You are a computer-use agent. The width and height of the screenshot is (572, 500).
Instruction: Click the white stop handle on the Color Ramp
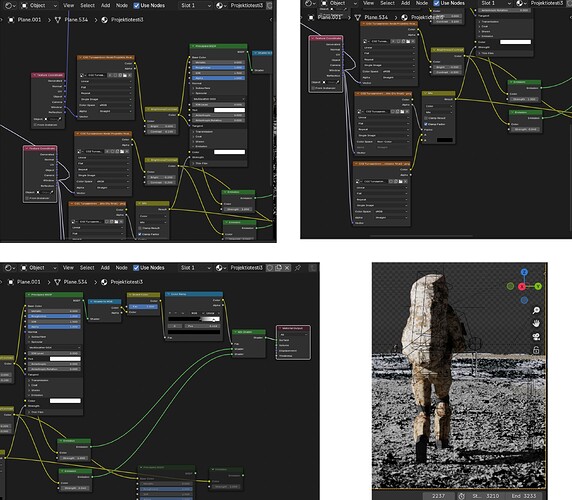tap(213, 320)
